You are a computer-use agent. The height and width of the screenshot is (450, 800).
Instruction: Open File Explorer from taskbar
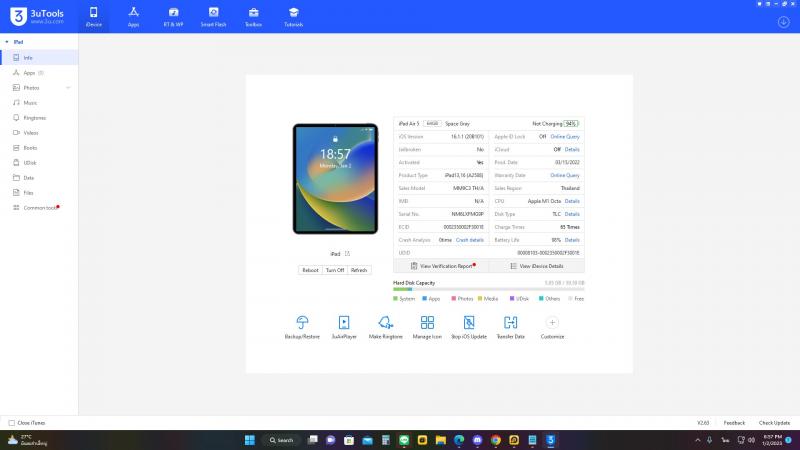(440, 440)
